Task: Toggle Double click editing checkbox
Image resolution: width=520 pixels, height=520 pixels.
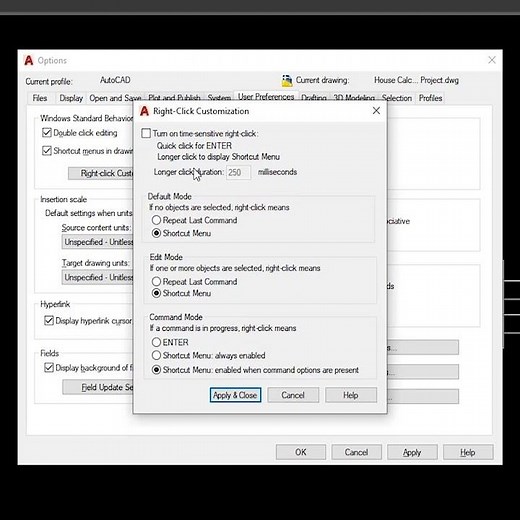Action: pos(47,133)
